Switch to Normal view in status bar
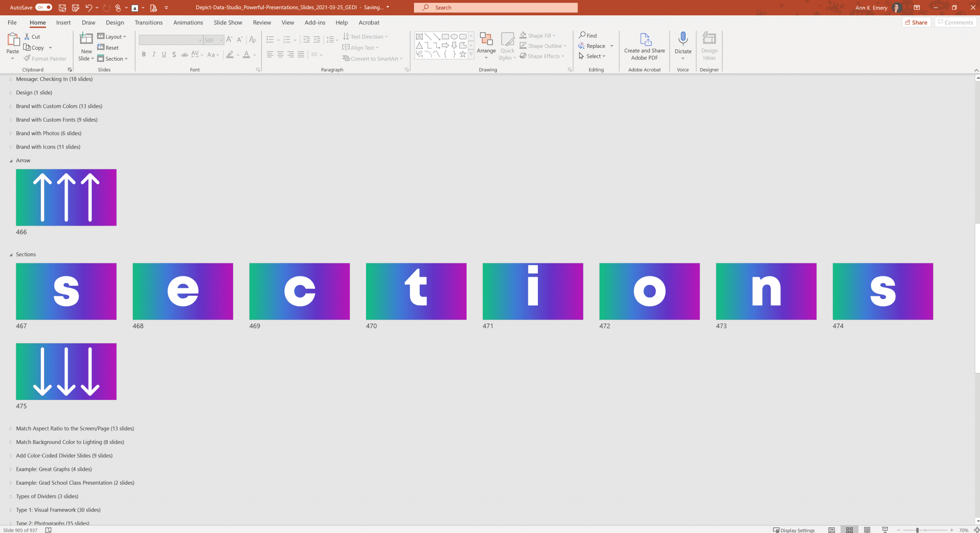The height and width of the screenshot is (533, 980). pyautogui.click(x=832, y=530)
